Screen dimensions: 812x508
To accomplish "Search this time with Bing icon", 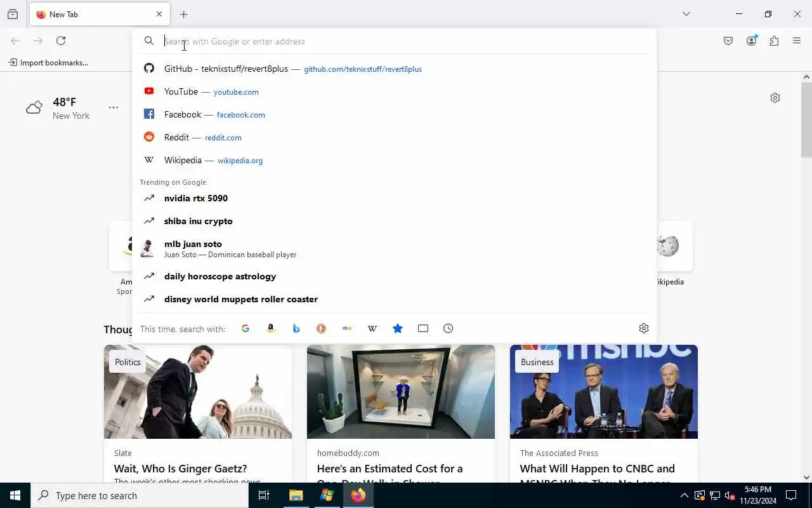I will 296,328.
